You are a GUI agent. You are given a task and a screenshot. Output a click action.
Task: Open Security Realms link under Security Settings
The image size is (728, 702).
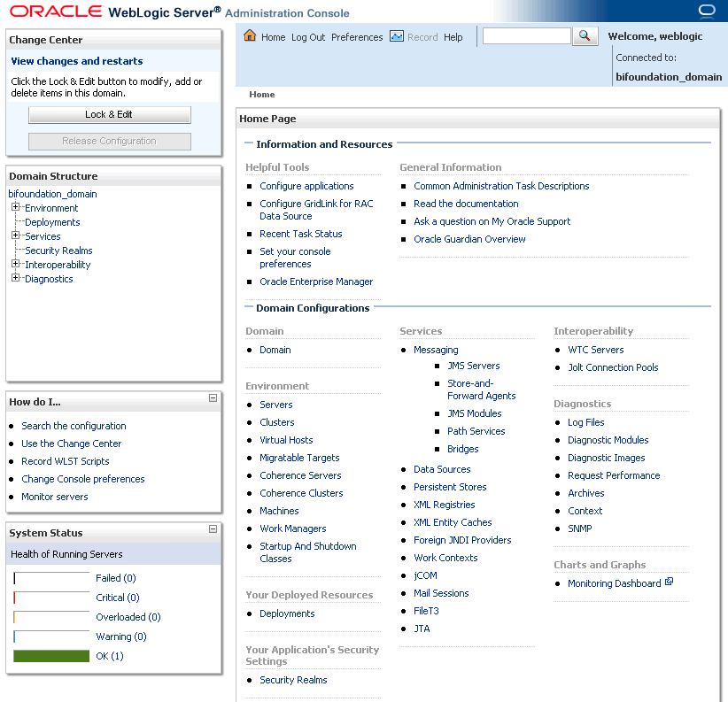click(x=293, y=680)
